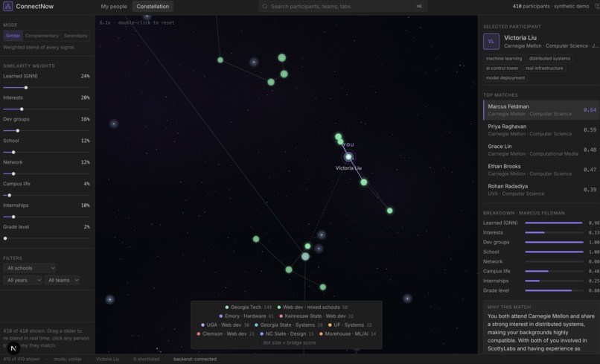Open the My people tab
The height and width of the screenshot is (364, 600).
click(x=114, y=7)
